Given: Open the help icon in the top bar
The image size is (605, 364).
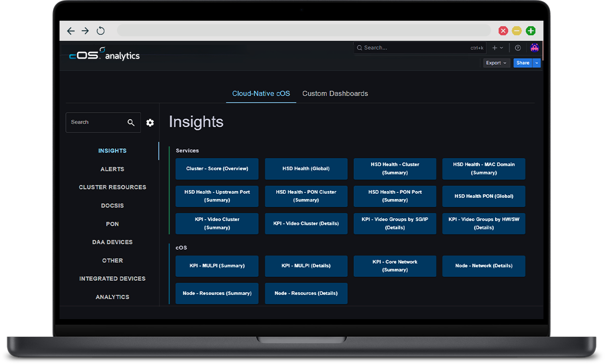Looking at the screenshot, I should (x=517, y=47).
